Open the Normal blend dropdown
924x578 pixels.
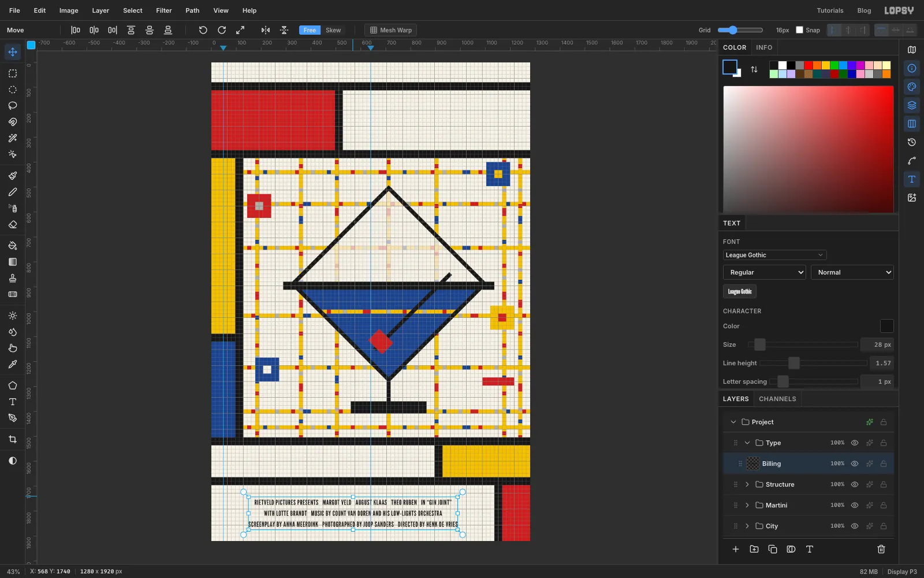click(x=852, y=272)
